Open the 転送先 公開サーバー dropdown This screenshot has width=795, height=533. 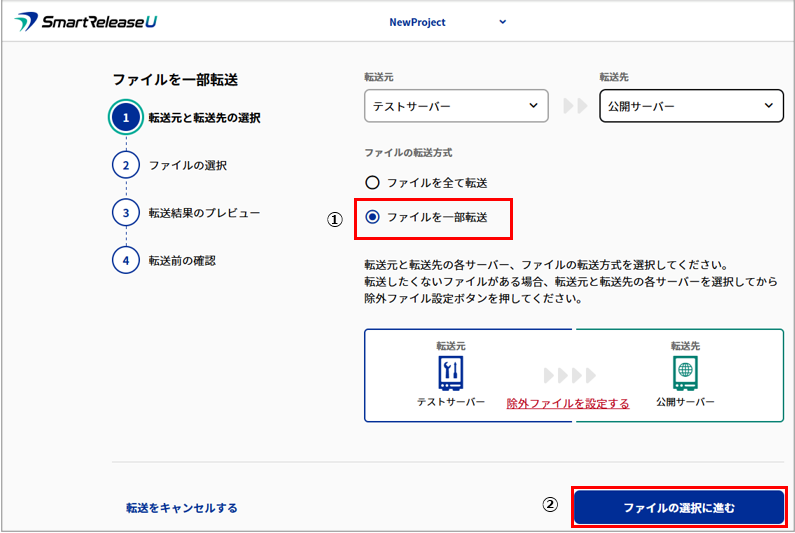[691, 106]
